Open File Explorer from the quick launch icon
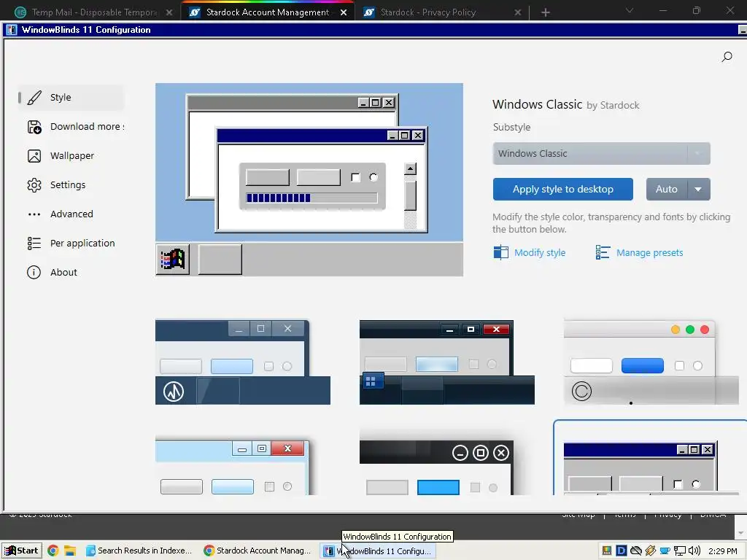Image resolution: width=747 pixels, height=560 pixels. 70,551
